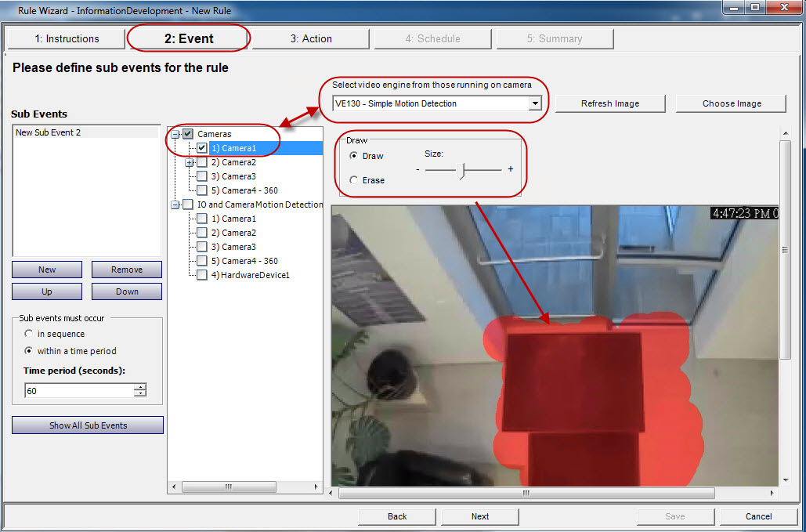Click the brush Size slider handle
This screenshot has width=806, height=532.
pos(462,170)
